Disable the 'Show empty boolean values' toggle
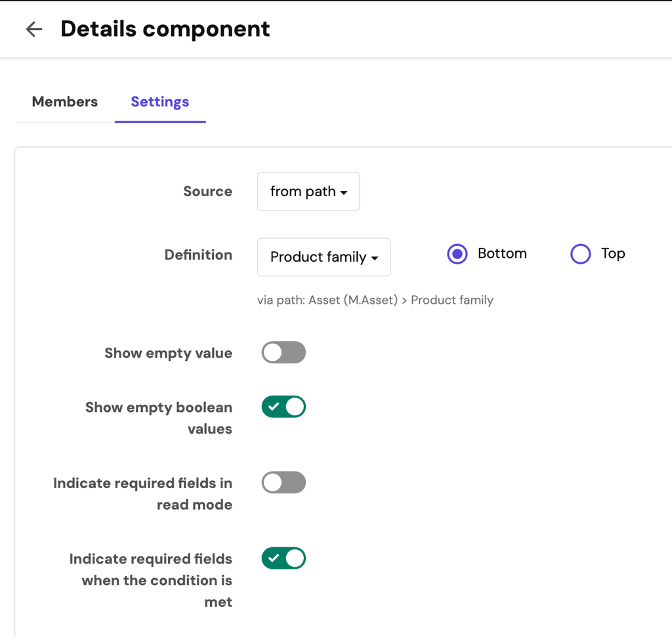The width and height of the screenshot is (672, 637). (283, 407)
